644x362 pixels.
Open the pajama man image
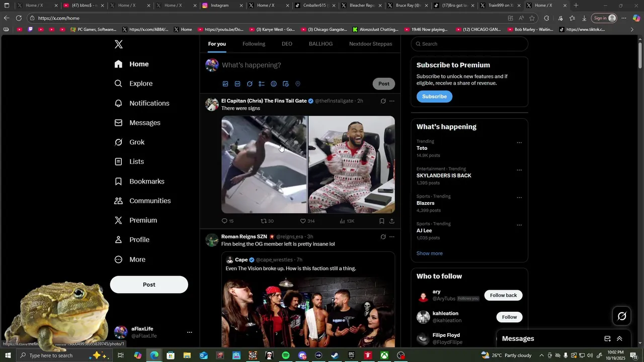tap(352, 165)
